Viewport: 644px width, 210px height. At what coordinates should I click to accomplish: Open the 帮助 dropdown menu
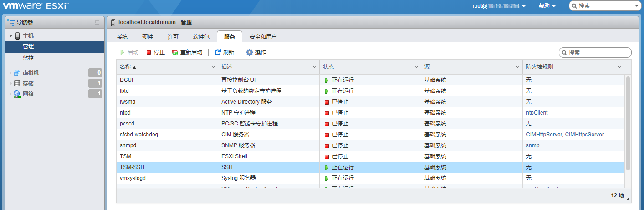pyautogui.click(x=547, y=6)
